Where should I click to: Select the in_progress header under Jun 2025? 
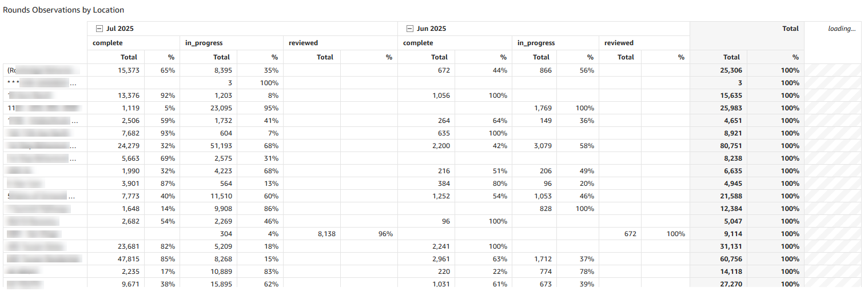coord(536,43)
